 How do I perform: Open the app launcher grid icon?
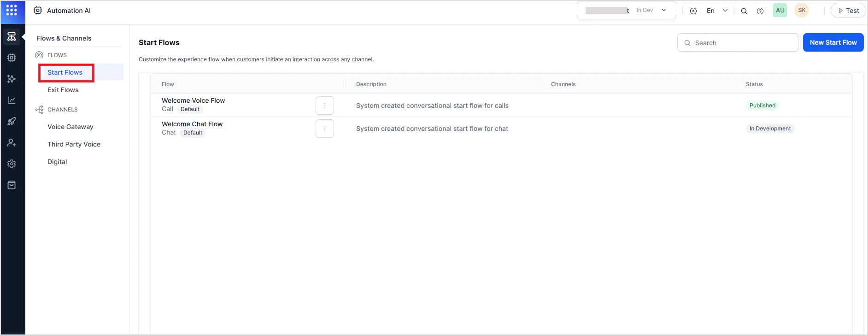[12, 10]
